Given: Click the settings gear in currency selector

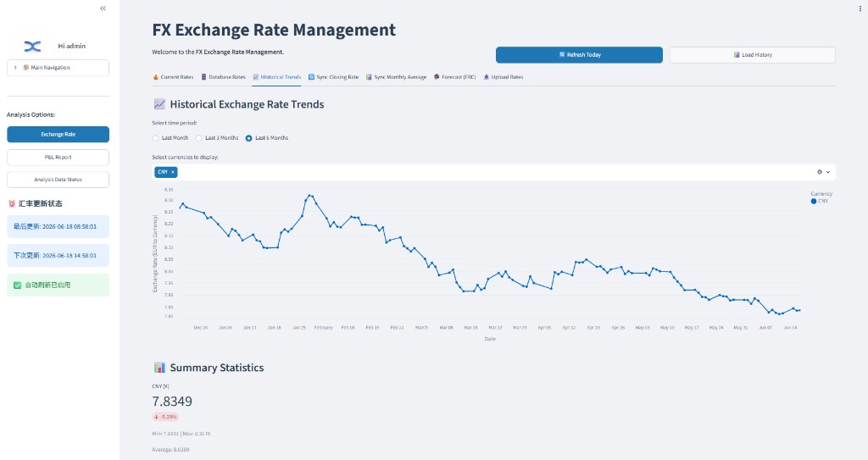Looking at the screenshot, I should (820, 172).
